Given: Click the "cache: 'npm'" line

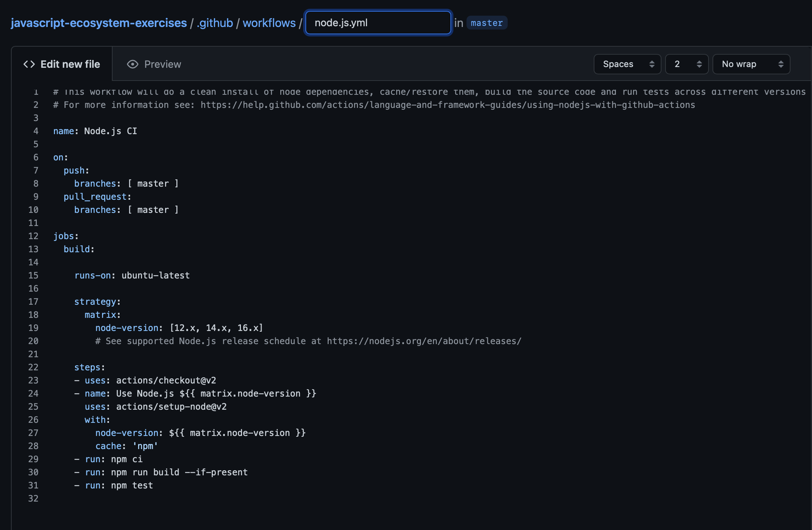Looking at the screenshot, I should (126, 446).
